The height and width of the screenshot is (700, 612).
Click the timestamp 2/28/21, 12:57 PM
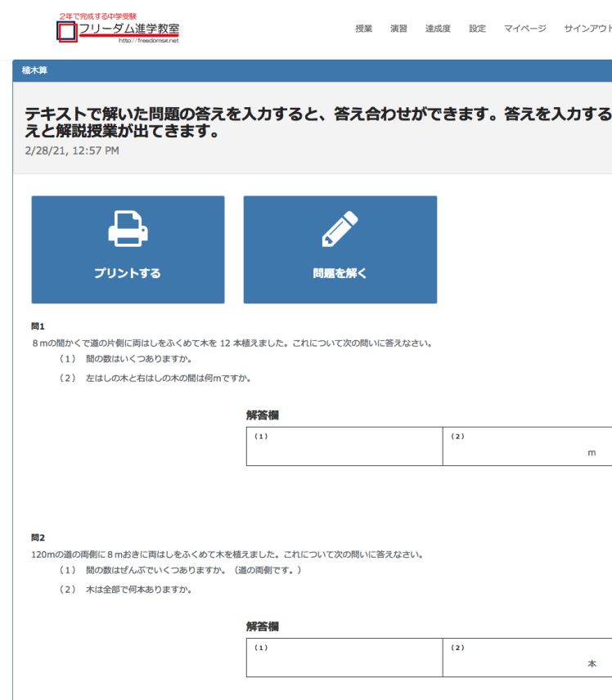72,151
